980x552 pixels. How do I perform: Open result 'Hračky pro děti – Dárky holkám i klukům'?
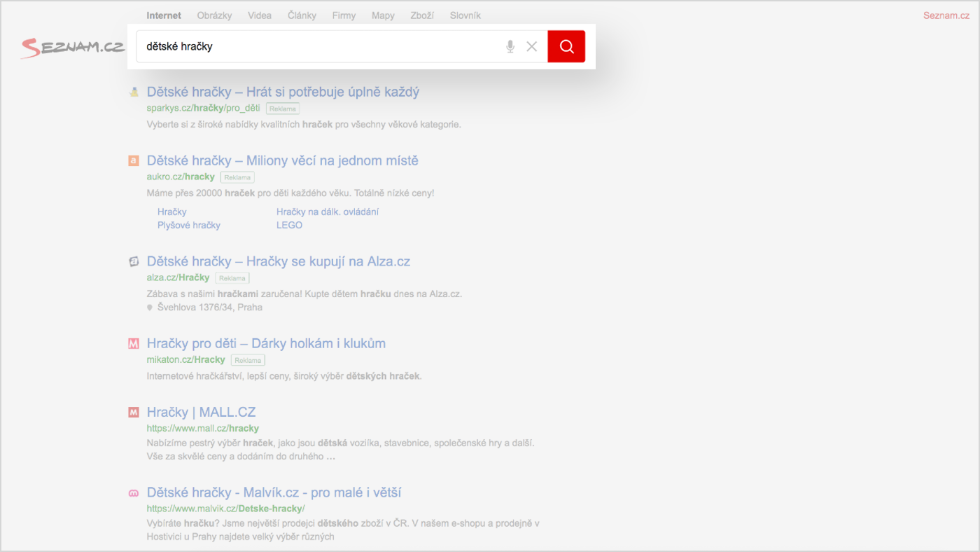point(266,343)
